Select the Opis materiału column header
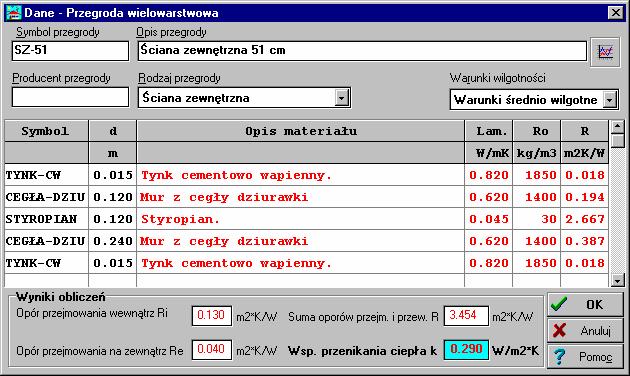The width and height of the screenshot is (630, 376). point(301,131)
